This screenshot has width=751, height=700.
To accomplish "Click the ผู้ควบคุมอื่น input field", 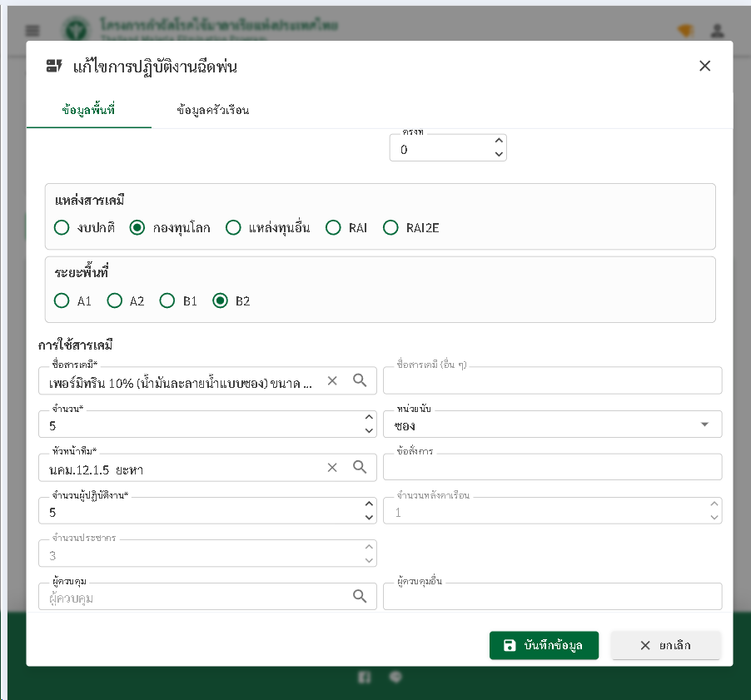I will pos(552,597).
